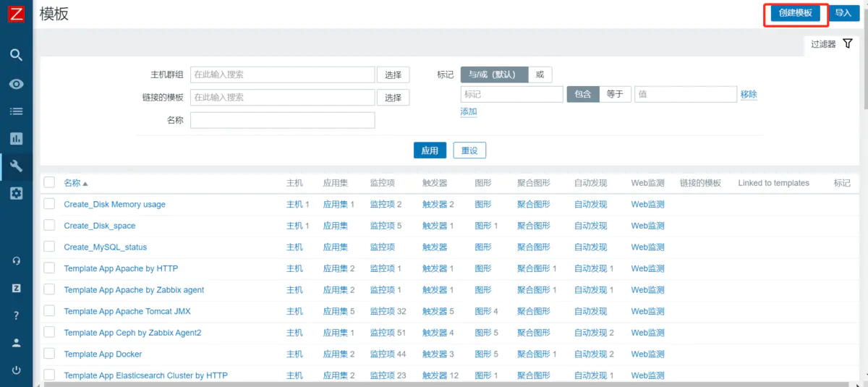Check the Template App Docker checkbox
The width and height of the screenshot is (868, 387).
(x=49, y=354)
